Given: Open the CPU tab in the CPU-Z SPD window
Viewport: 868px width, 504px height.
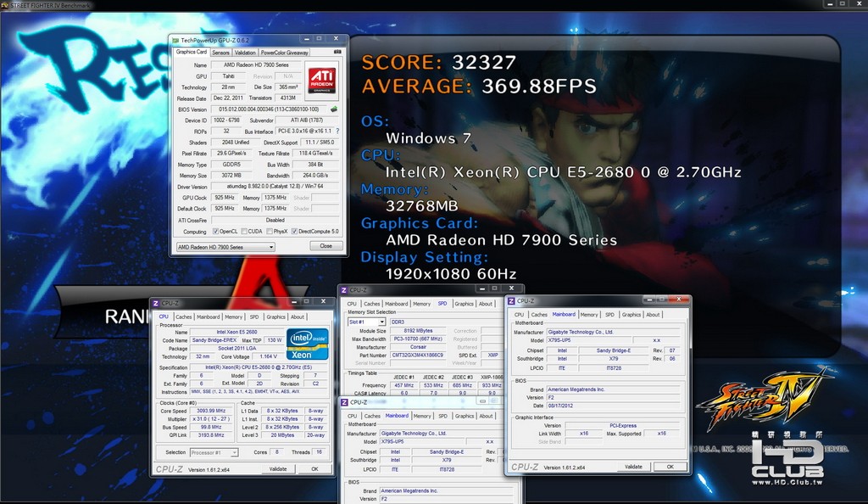Looking at the screenshot, I should (x=352, y=304).
